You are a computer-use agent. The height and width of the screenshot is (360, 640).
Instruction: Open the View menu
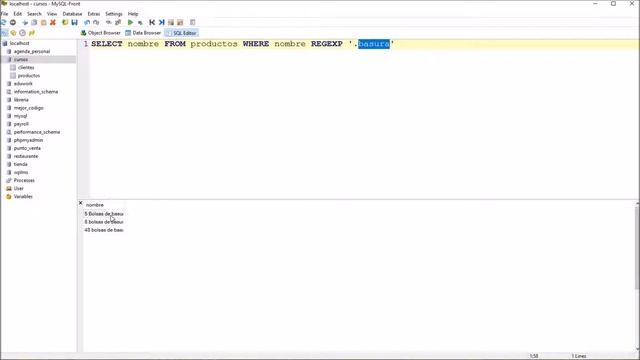click(52, 14)
